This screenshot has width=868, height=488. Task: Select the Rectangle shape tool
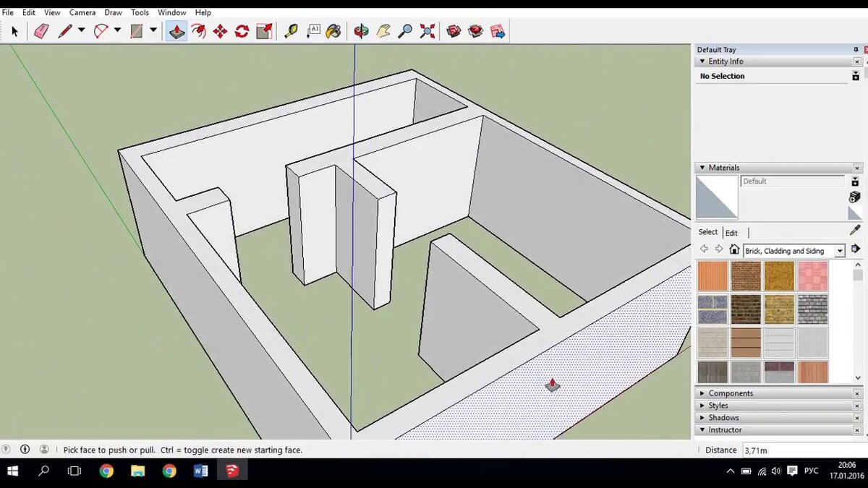pos(137,31)
